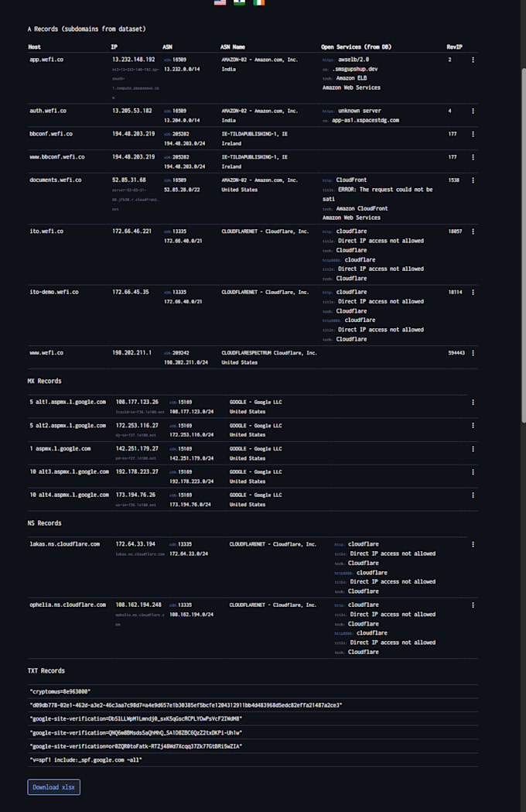This screenshot has height=812, width=526.
Task: Open menu for alt4.aspmx.l.google.com row
Action: (473, 495)
